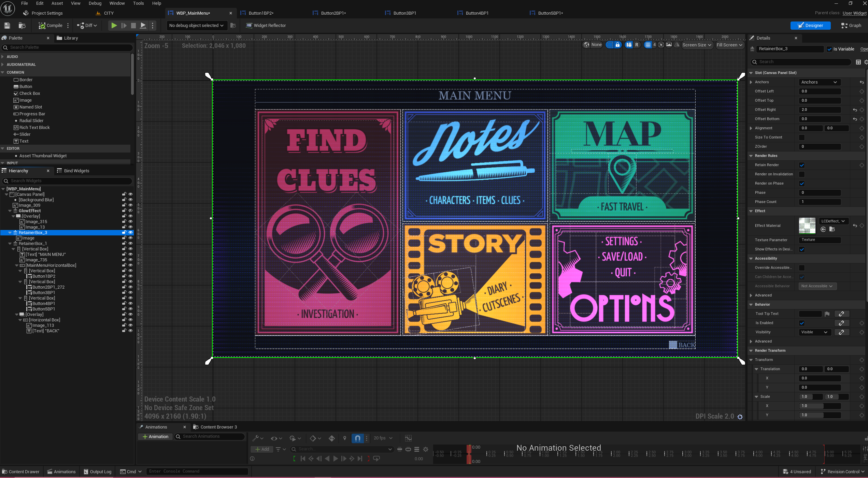Add new Animation button

155,437
